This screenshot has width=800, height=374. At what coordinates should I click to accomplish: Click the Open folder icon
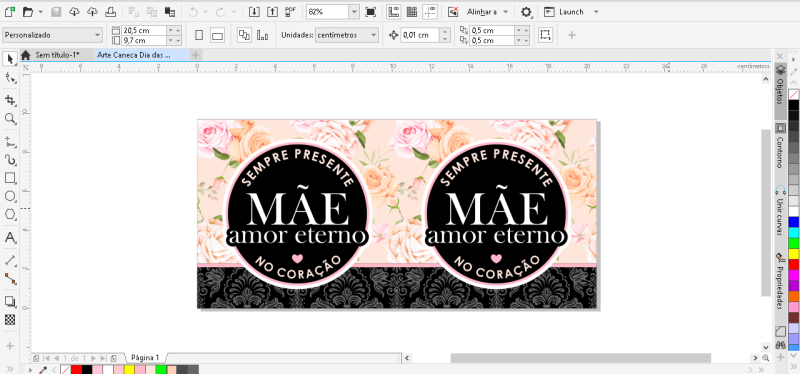tap(28, 12)
